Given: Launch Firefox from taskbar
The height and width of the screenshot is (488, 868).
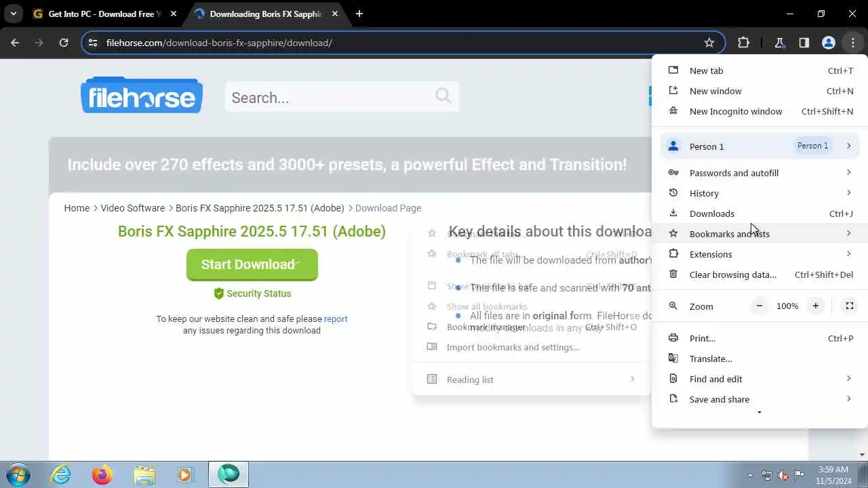Looking at the screenshot, I should (102, 474).
